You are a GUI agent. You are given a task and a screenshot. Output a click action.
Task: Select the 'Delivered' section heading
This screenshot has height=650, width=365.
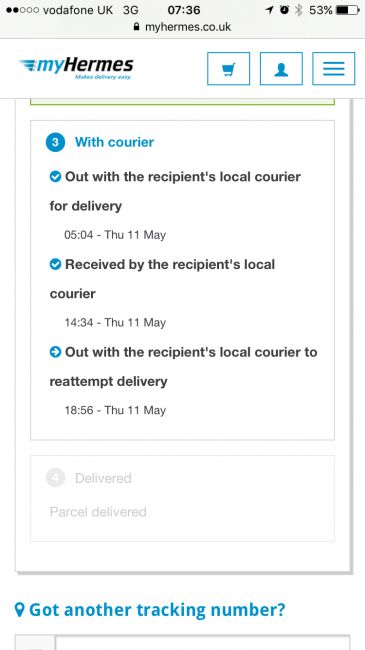pos(103,478)
